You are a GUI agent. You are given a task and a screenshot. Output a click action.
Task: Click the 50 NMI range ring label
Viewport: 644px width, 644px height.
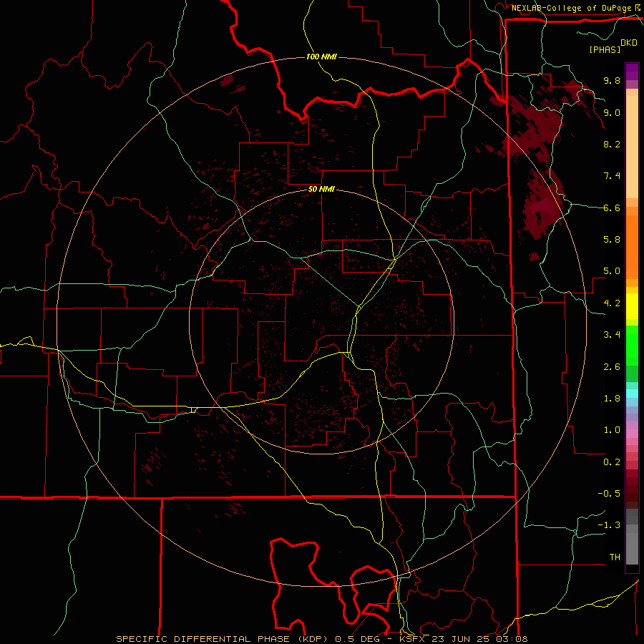[321, 190]
